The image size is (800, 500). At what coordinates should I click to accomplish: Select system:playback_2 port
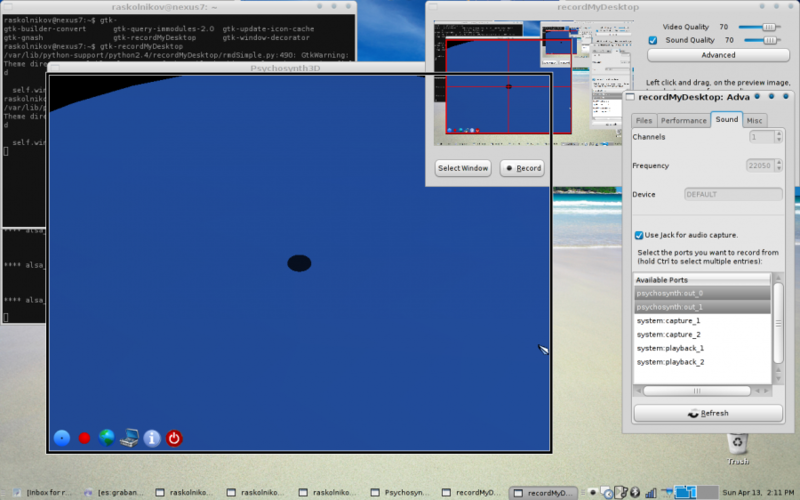[x=703, y=362]
